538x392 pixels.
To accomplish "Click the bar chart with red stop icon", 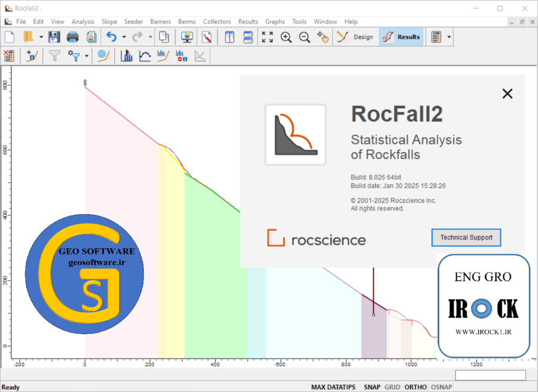I will tap(181, 56).
